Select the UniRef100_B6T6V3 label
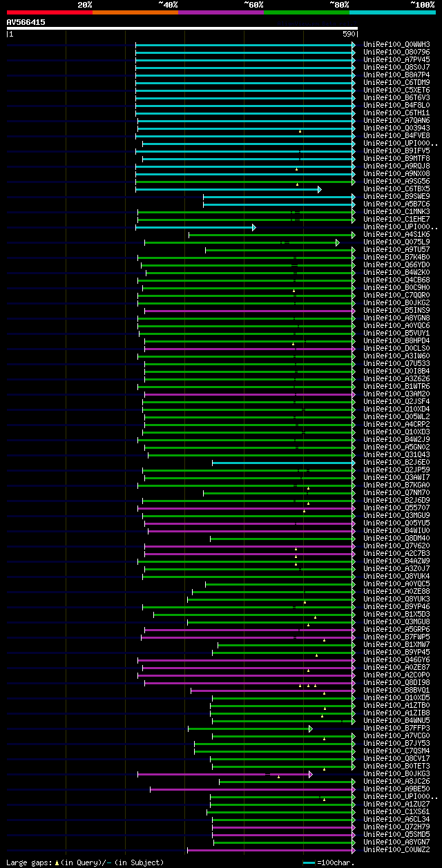This screenshot has width=442, height=868. coord(396,97)
